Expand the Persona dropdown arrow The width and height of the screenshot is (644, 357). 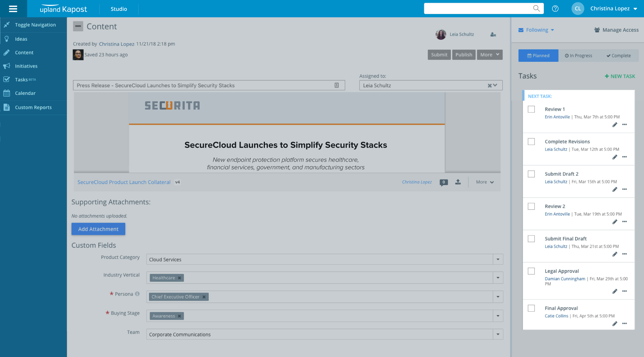498,297
